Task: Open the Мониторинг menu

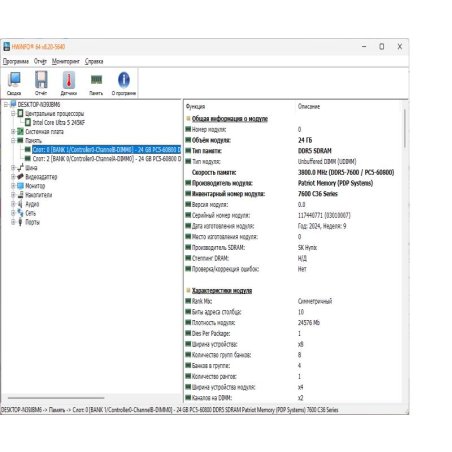Action: pyautogui.click(x=66, y=61)
